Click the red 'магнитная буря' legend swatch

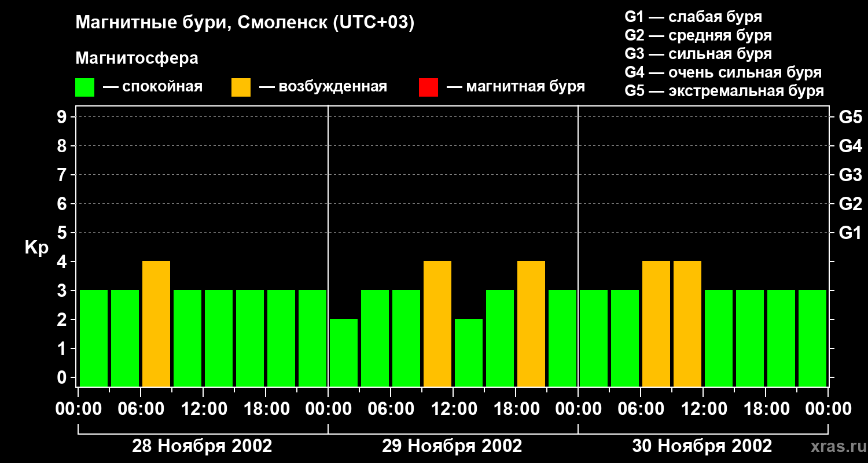point(428,87)
